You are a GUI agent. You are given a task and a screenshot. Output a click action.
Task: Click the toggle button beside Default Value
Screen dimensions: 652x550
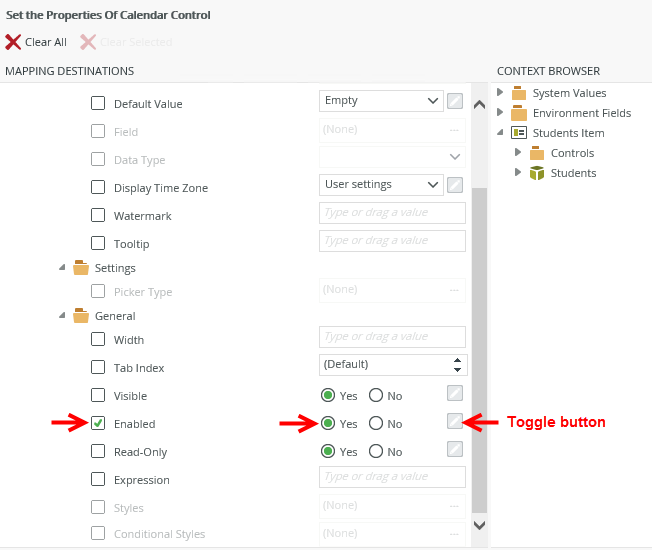tap(455, 101)
